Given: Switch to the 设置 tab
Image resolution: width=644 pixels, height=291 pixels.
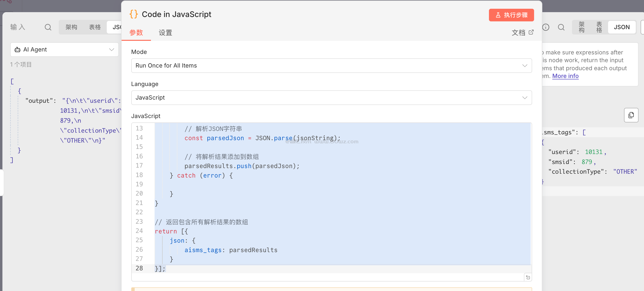Looking at the screenshot, I should [x=165, y=33].
